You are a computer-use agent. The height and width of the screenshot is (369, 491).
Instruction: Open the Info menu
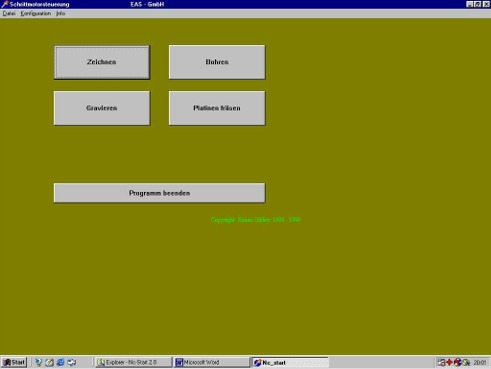pyautogui.click(x=60, y=14)
